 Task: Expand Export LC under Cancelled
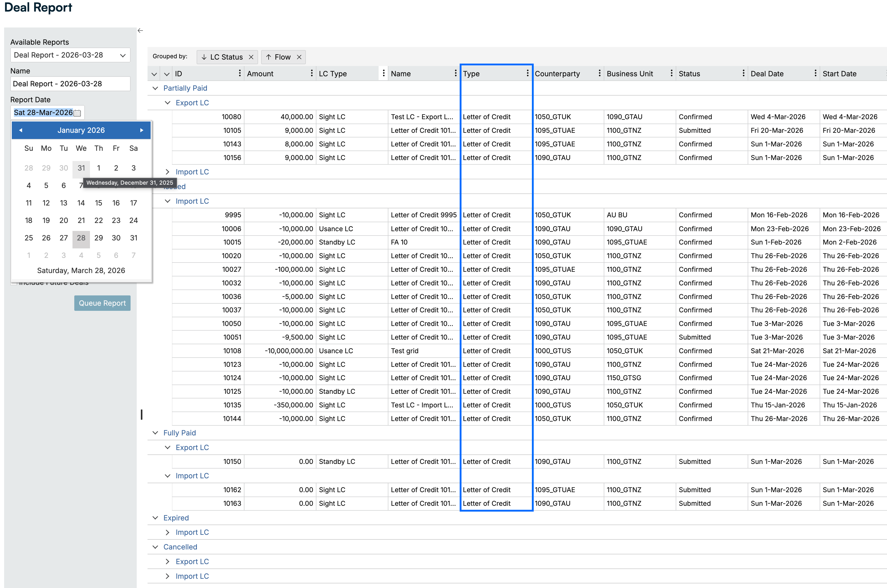pyautogui.click(x=168, y=562)
